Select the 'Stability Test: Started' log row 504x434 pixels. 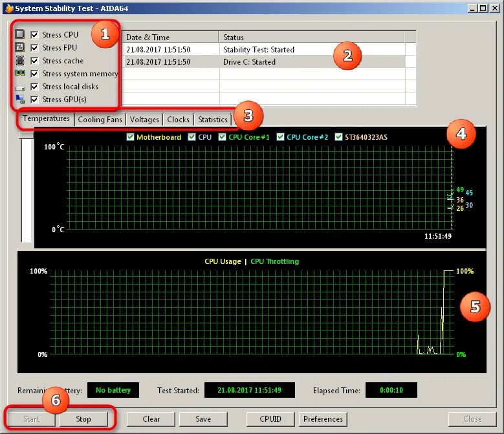click(x=263, y=49)
